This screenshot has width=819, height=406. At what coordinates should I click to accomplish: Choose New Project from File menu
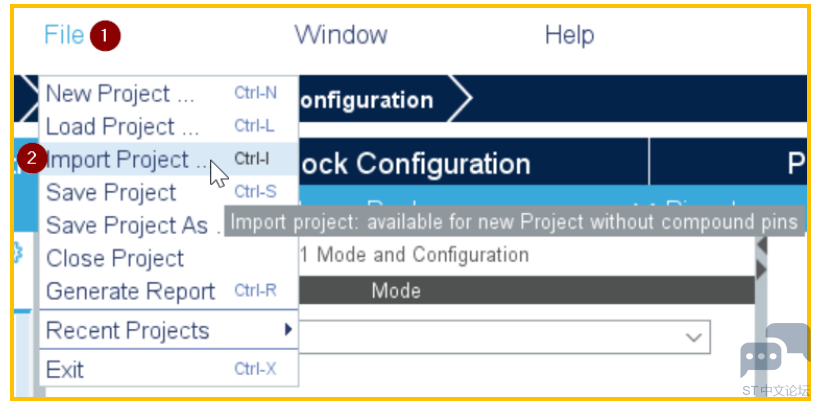(x=169, y=94)
